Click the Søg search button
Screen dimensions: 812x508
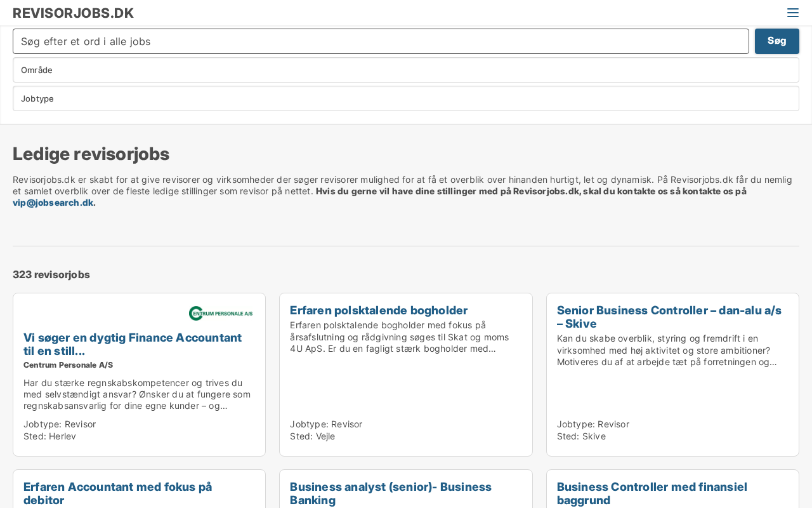pyautogui.click(x=776, y=41)
